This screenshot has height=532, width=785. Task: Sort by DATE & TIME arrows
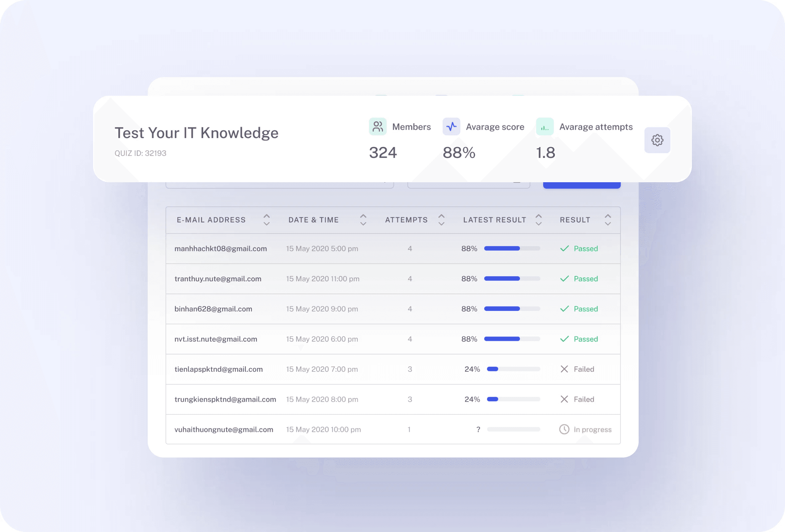click(363, 220)
